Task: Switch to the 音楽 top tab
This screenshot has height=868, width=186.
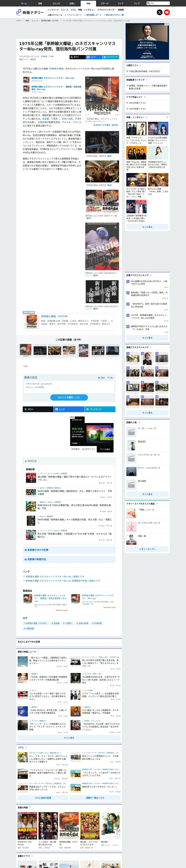Action: tap(40, 3)
